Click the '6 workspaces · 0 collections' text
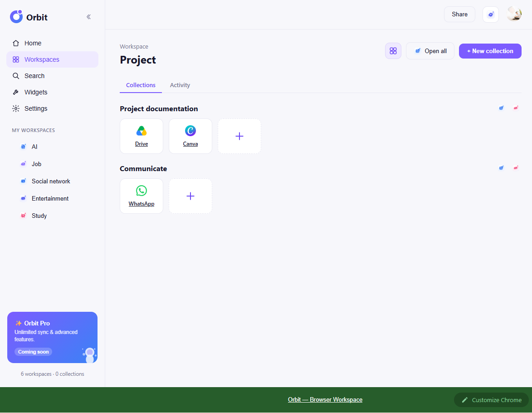The height and width of the screenshot is (413, 532). point(52,374)
